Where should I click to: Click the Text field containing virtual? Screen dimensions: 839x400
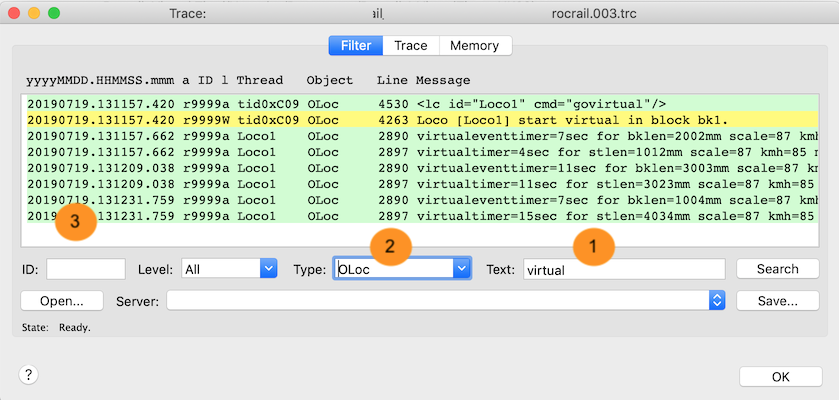(623, 268)
